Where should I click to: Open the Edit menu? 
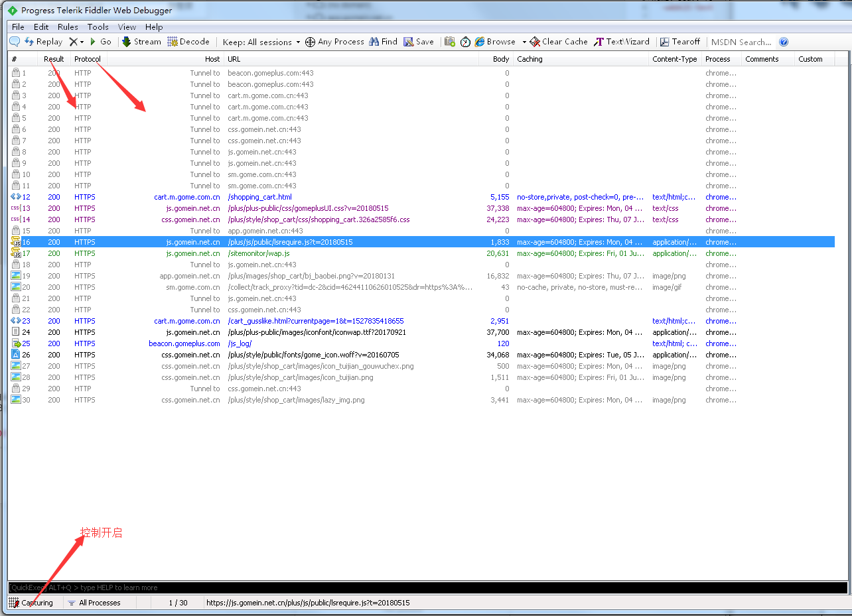[x=41, y=27]
